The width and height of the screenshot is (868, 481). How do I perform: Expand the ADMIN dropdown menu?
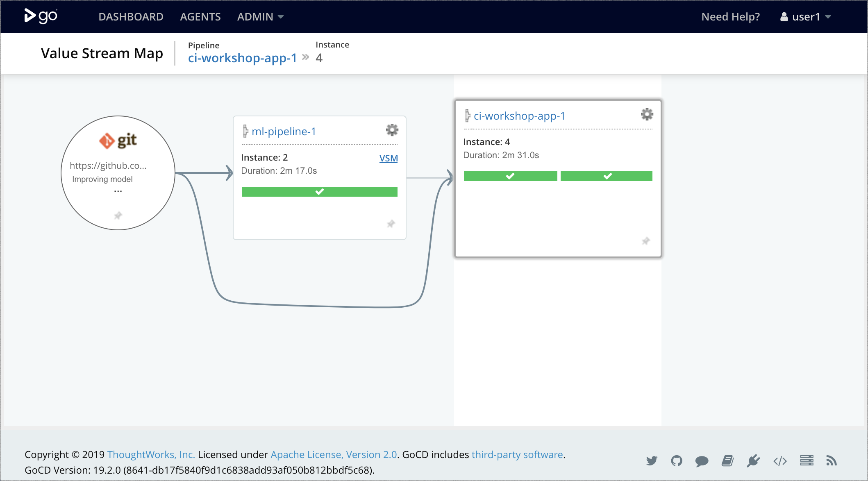260,17
